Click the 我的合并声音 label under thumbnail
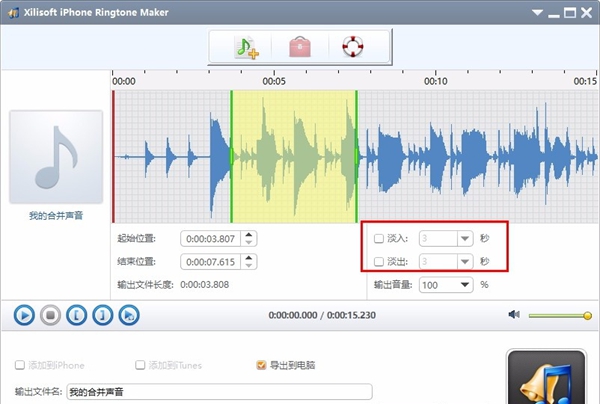 coord(56,215)
